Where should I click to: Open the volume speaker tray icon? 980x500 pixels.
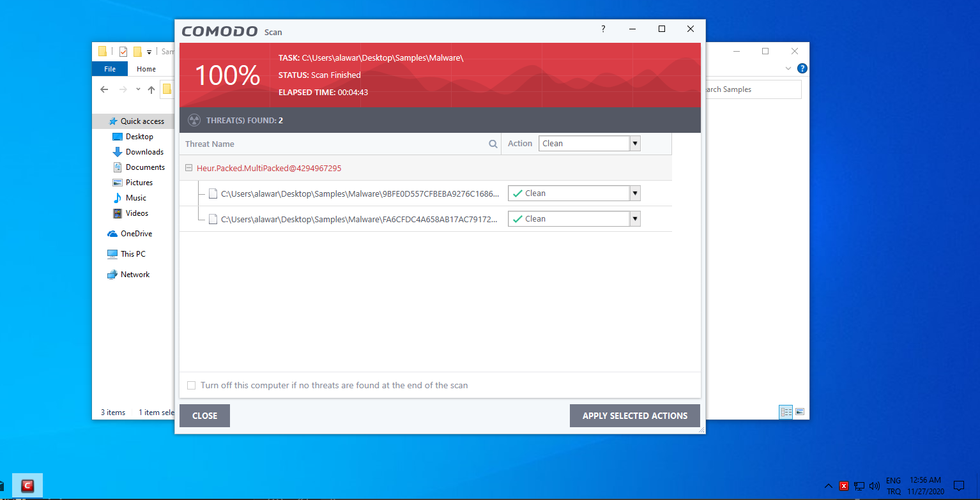tap(875, 486)
